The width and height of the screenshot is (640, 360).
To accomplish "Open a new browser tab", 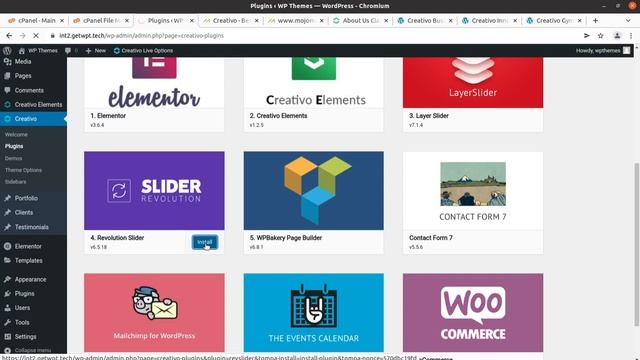I will tap(596, 20).
